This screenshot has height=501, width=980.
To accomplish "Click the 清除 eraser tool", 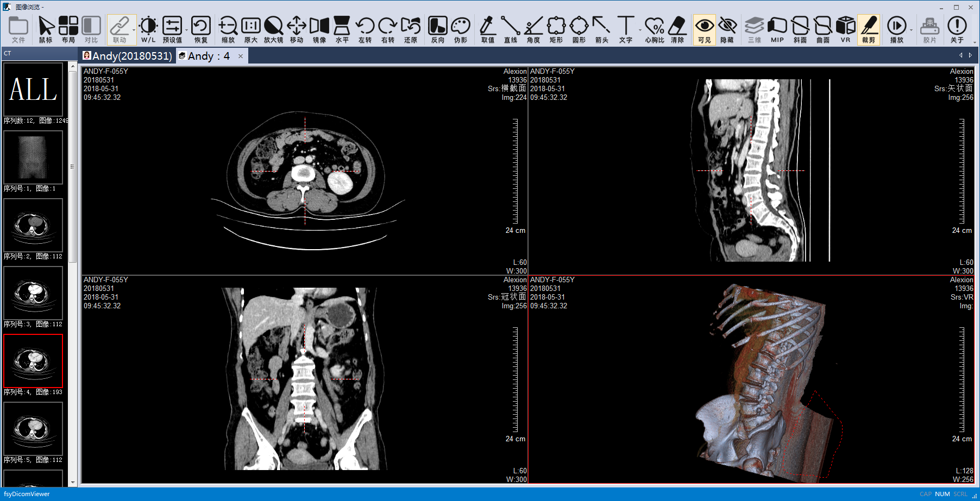I will tap(677, 30).
